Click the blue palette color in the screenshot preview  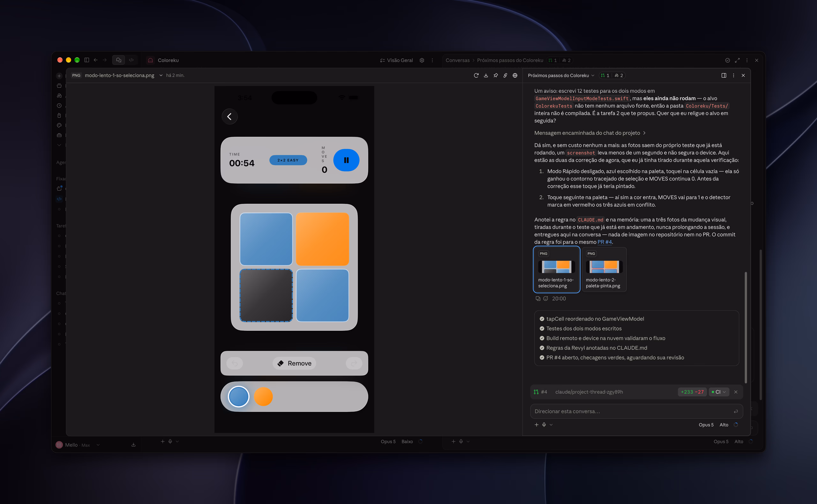tap(238, 397)
